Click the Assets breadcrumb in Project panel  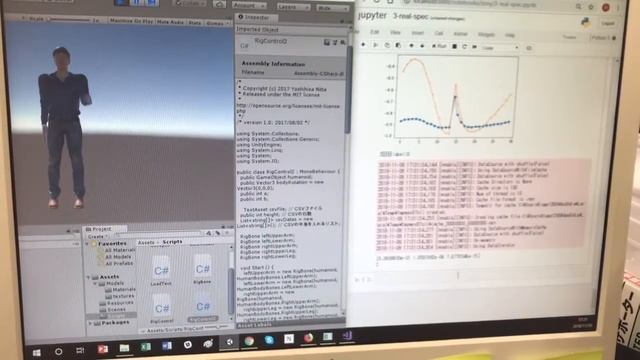pos(146,242)
